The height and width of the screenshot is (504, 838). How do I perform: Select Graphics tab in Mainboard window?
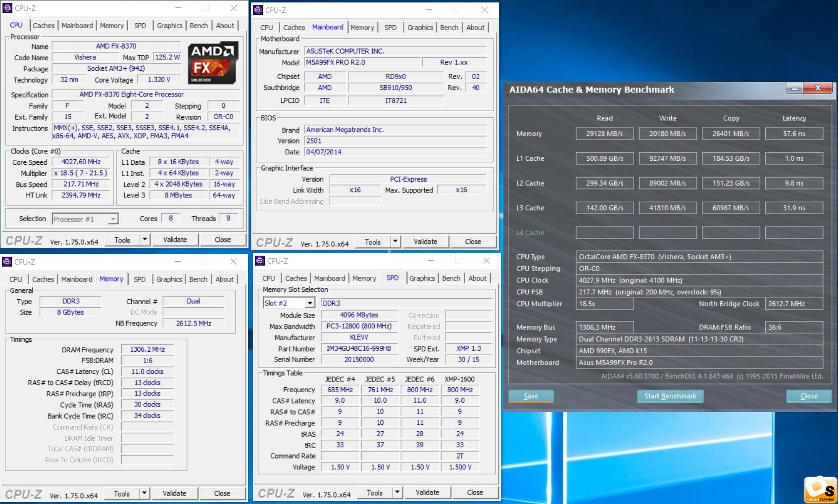(420, 28)
